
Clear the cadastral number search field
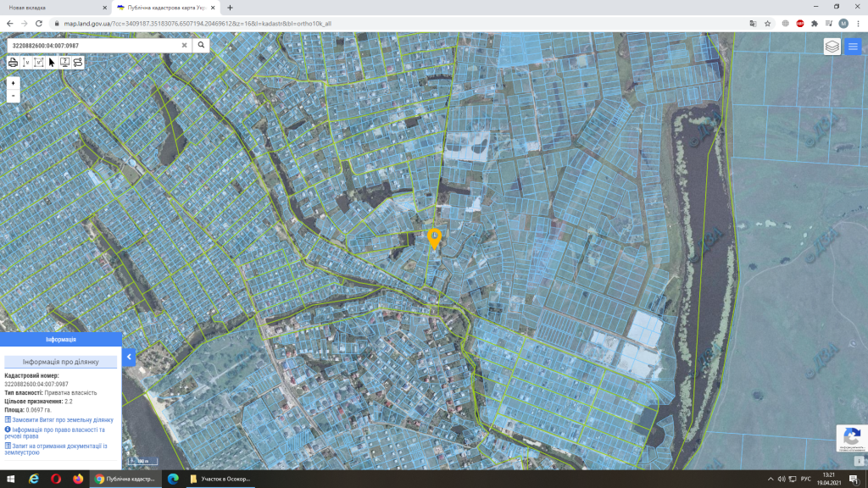tap(184, 45)
